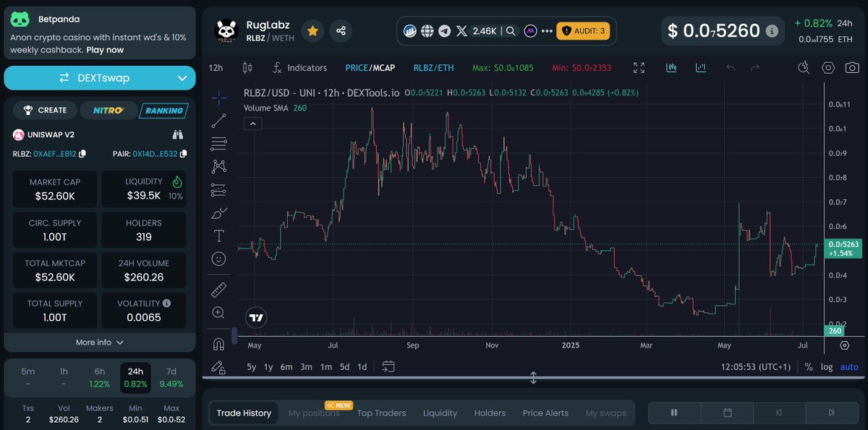Open quick search with lightning icon
The width and height of the screenshot is (868, 430).
tap(804, 68)
